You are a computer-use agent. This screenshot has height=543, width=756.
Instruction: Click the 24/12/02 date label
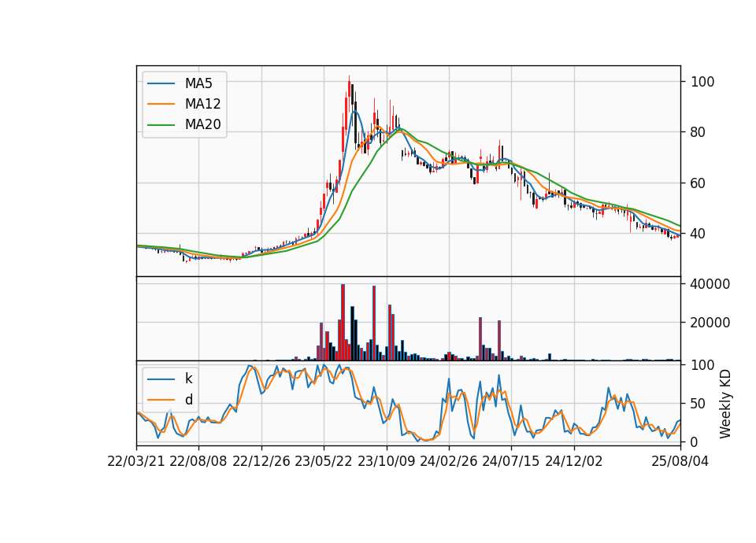574,461
